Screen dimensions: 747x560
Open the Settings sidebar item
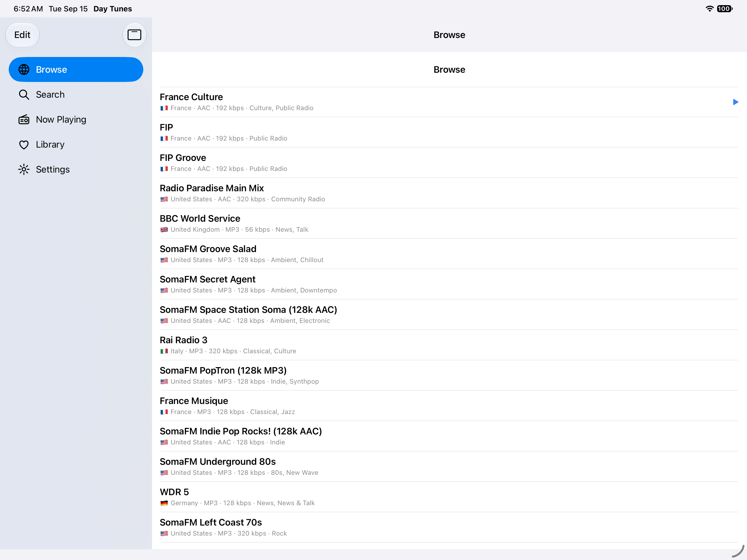click(x=76, y=170)
